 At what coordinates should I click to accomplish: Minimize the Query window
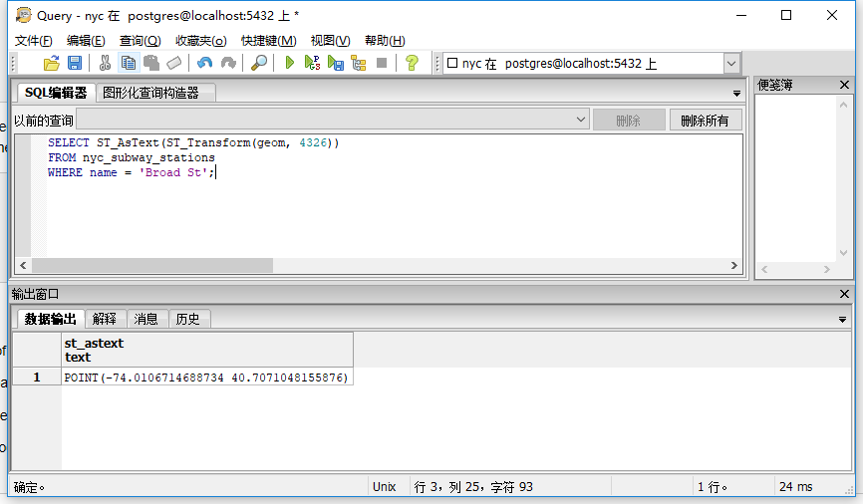click(741, 15)
